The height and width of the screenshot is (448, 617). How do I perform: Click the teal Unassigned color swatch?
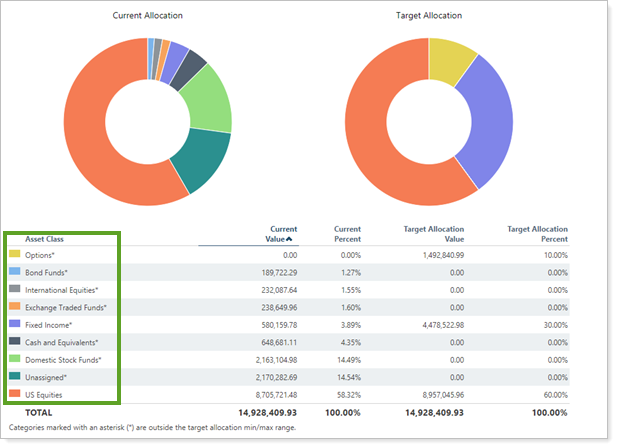click(14, 377)
